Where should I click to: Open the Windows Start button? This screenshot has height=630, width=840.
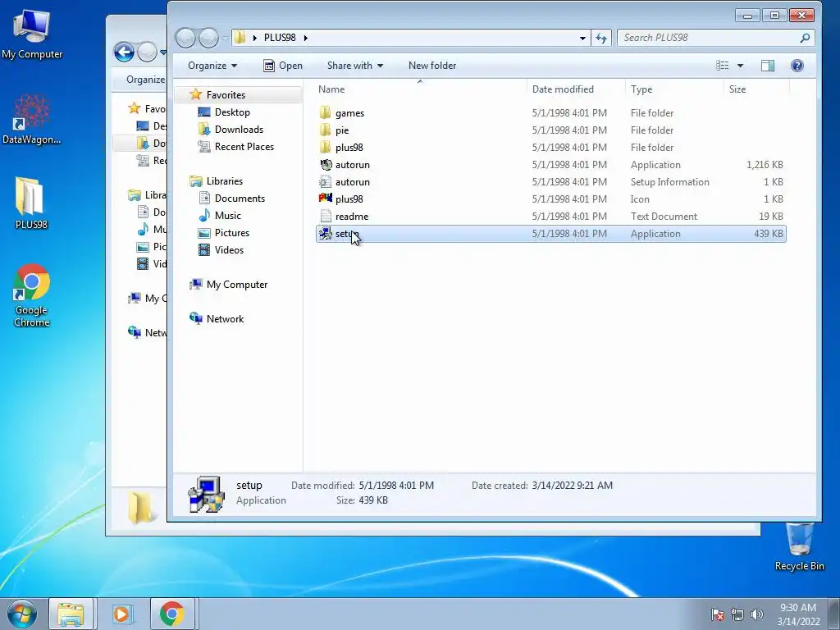22,614
